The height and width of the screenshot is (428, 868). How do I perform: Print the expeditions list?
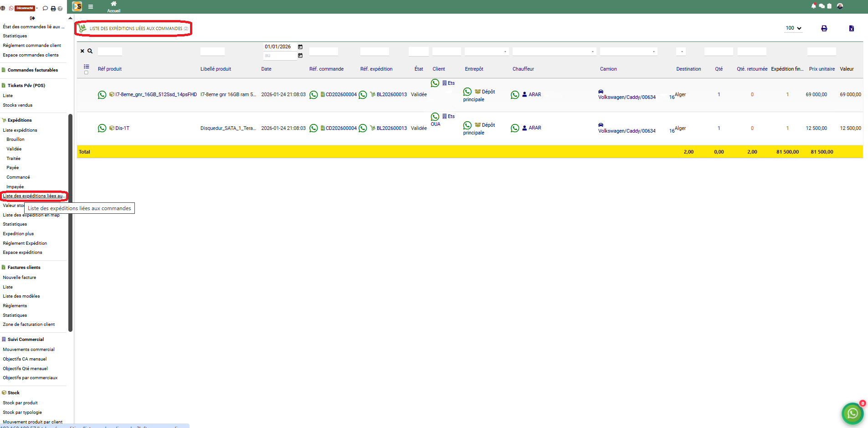tap(824, 28)
